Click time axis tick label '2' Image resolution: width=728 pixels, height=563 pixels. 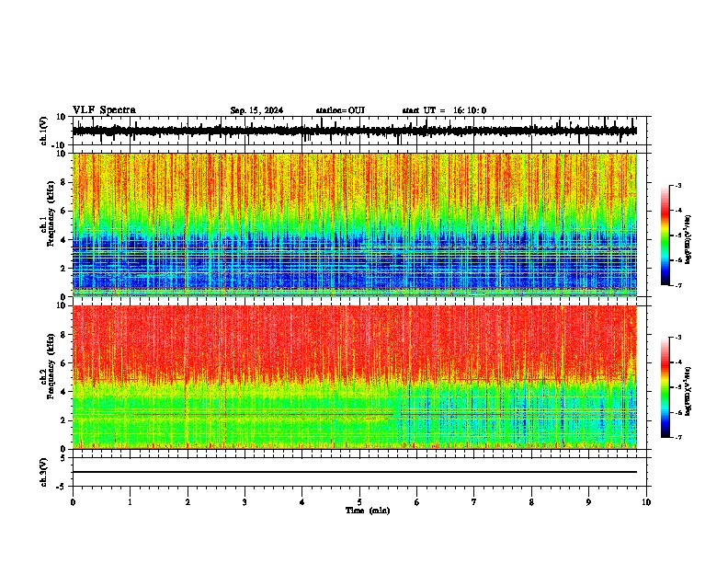pos(188,502)
